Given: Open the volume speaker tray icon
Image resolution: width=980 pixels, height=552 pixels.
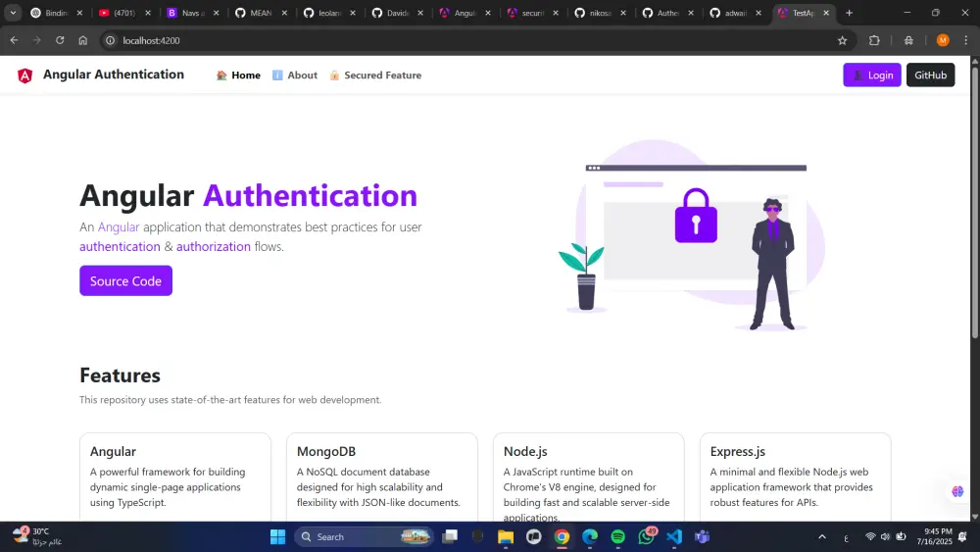Looking at the screenshot, I should (x=886, y=536).
